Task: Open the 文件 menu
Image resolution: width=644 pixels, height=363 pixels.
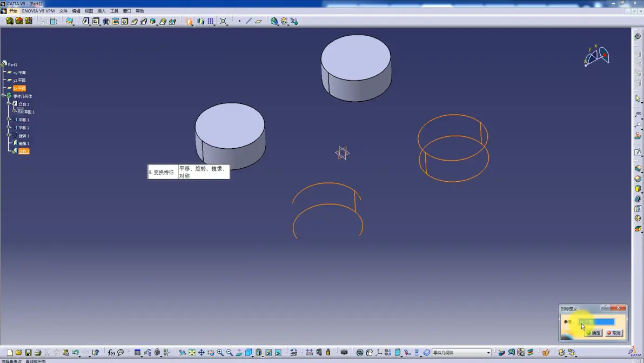Action: (x=63, y=11)
